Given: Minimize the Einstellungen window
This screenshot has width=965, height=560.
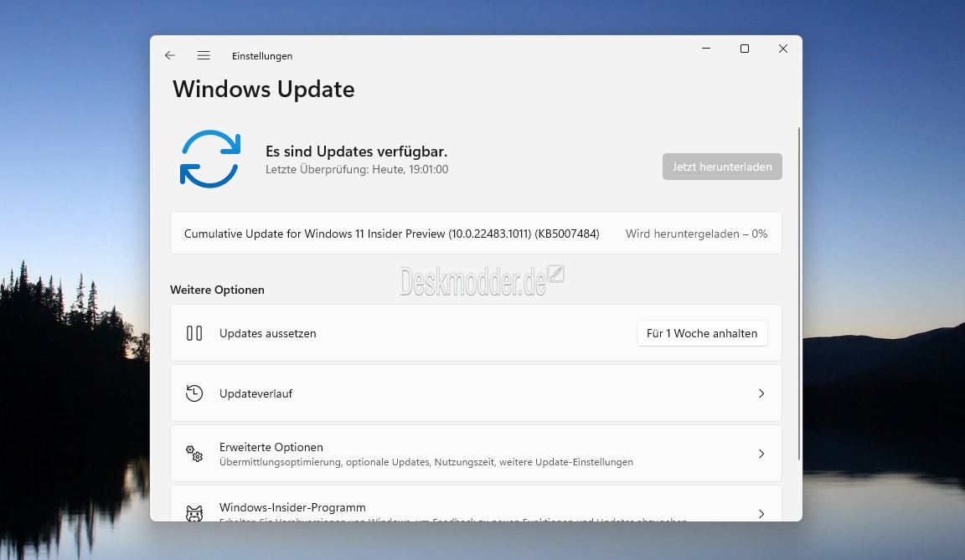Looking at the screenshot, I should 706,48.
